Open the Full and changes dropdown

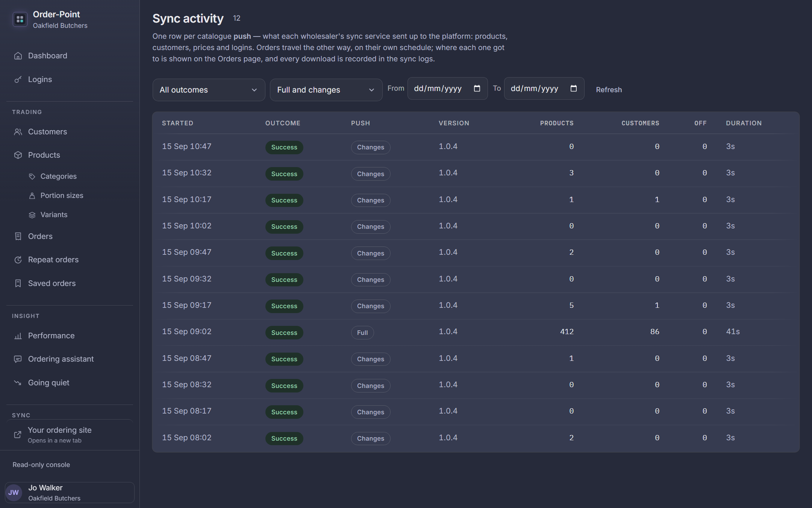click(326, 90)
